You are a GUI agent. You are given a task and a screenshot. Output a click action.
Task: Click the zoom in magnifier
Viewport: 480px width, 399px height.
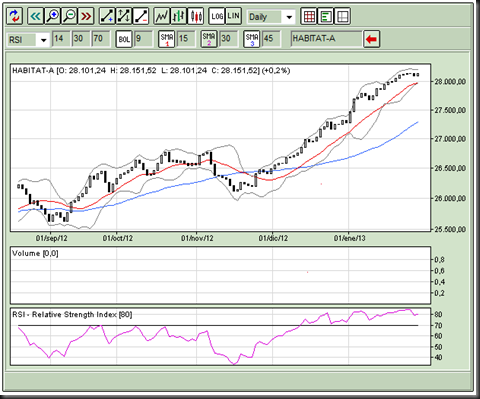pyautogui.click(x=53, y=16)
